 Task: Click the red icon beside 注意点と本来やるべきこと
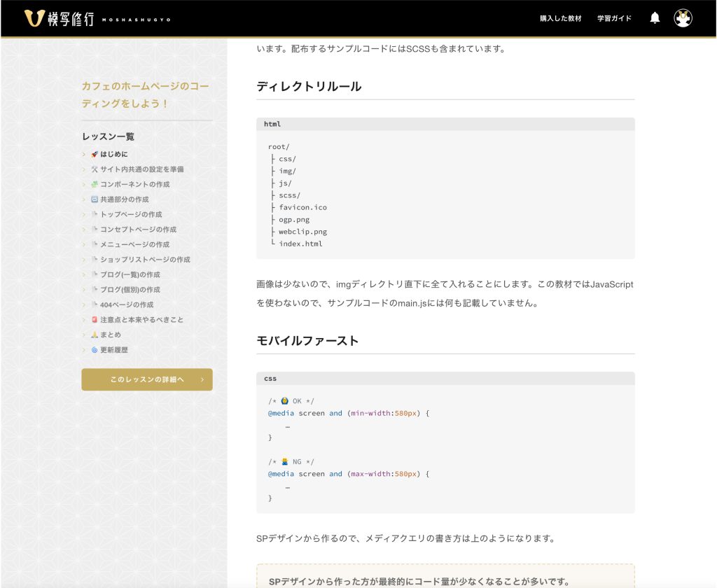[x=95, y=320]
